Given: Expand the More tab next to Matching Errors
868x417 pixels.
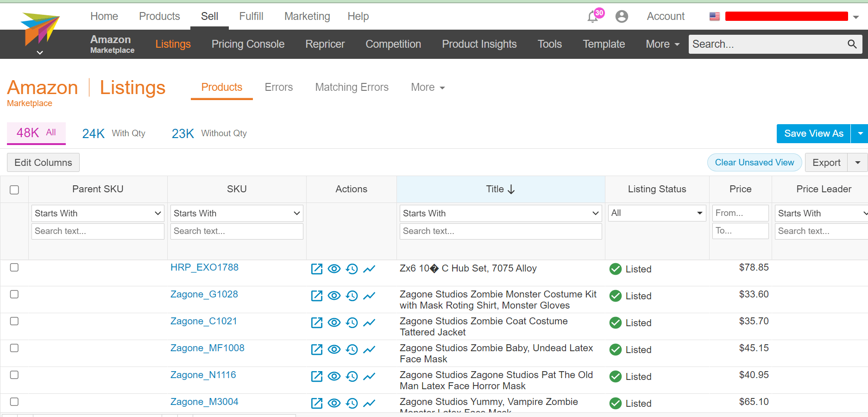Looking at the screenshot, I should click(x=428, y=87).
